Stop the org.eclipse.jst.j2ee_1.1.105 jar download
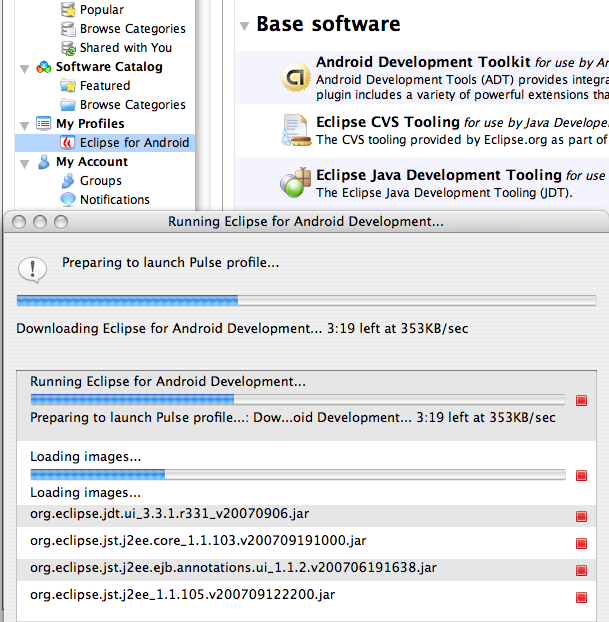Viewport: 609px width, 622px height. (581, 597)
